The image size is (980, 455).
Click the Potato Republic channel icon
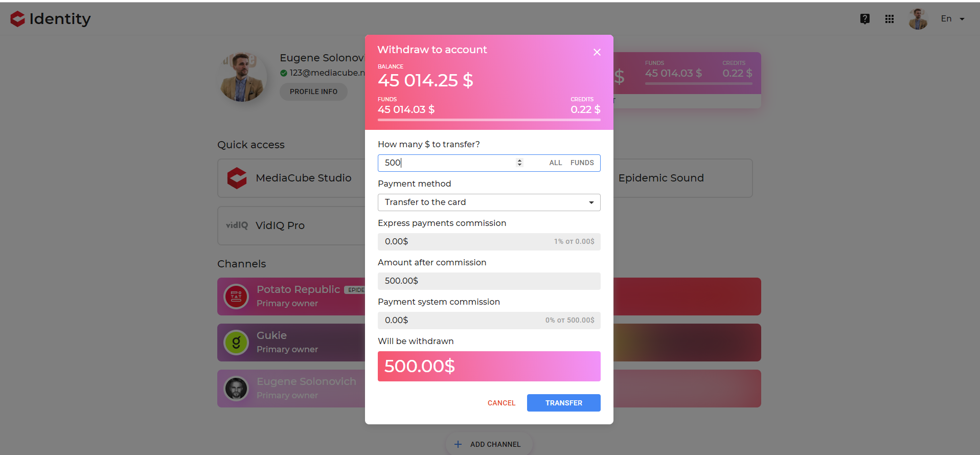coord(236,297)
